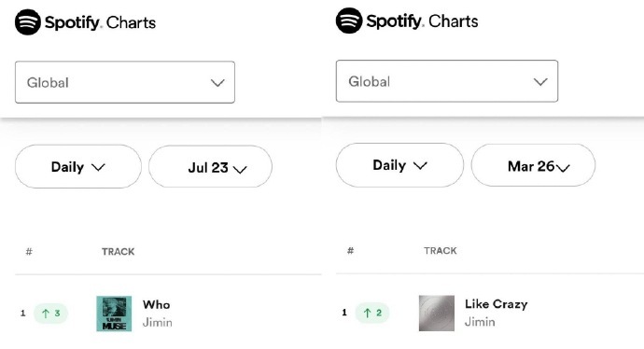Open the right Daily frequency dropdown
The width and height of the screenshot is (644, 349).
[x=399, y=165]
